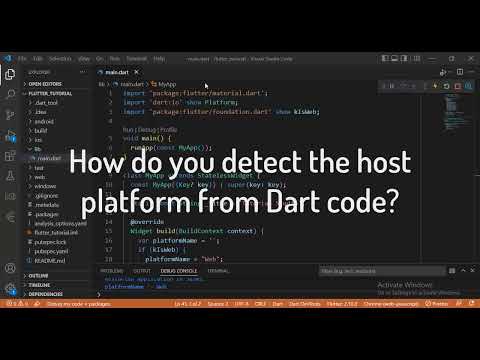Open analysis_options.yaml file
The height and width of the screenshot is (360, 480).
[60, 223]
